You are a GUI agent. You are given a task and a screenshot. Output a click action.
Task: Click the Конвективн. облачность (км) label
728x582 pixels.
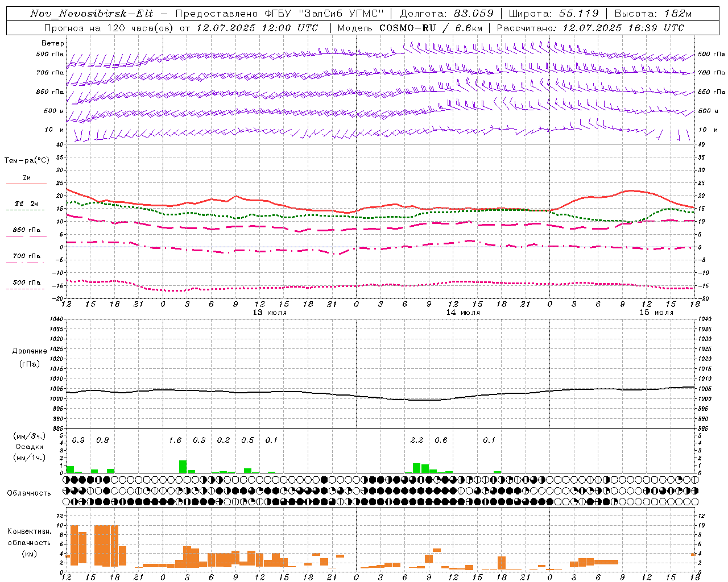(29, 542)
